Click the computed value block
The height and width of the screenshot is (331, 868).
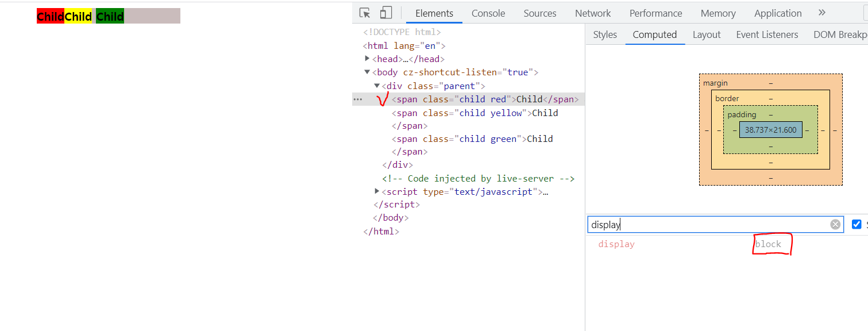(x=768, y=244)
